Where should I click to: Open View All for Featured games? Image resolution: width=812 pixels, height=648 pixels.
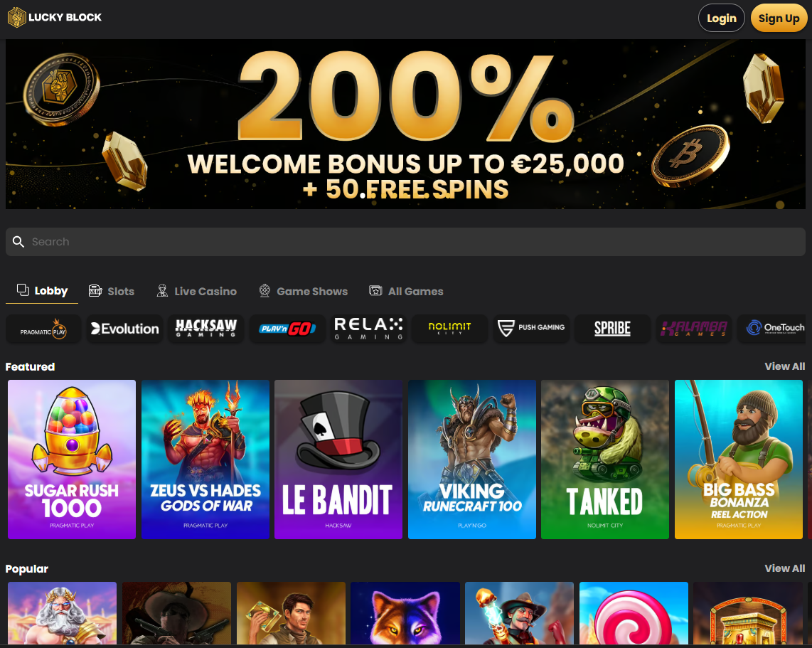784,366
